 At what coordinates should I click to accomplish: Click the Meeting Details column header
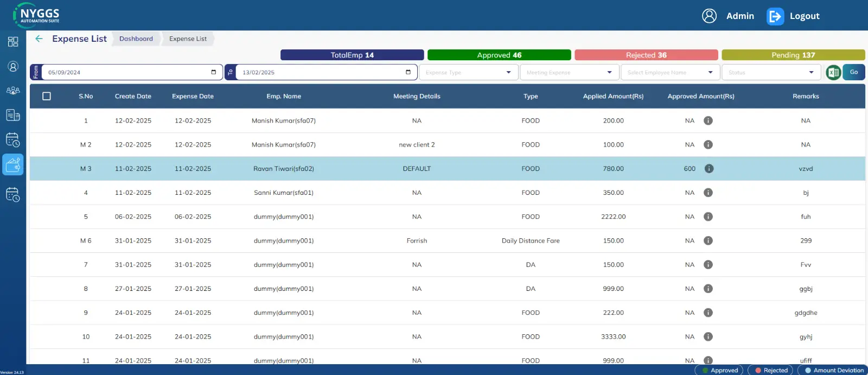[417, 96]
